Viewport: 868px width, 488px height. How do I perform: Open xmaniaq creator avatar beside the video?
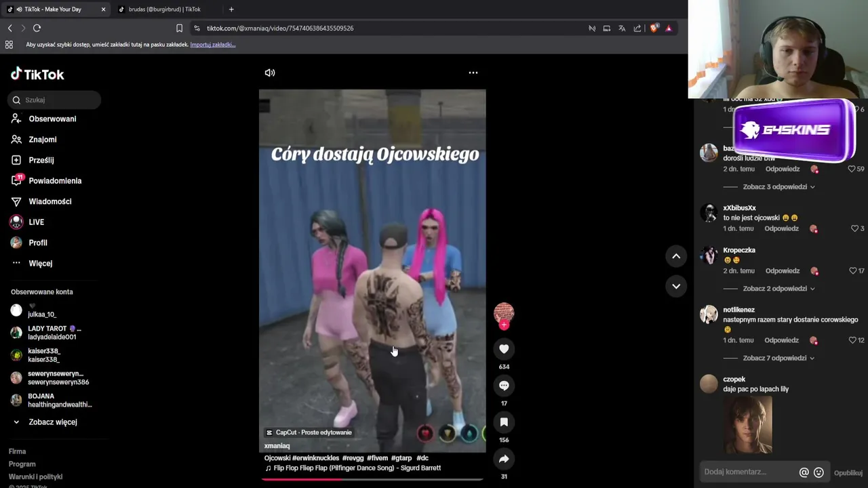(504, 313)
